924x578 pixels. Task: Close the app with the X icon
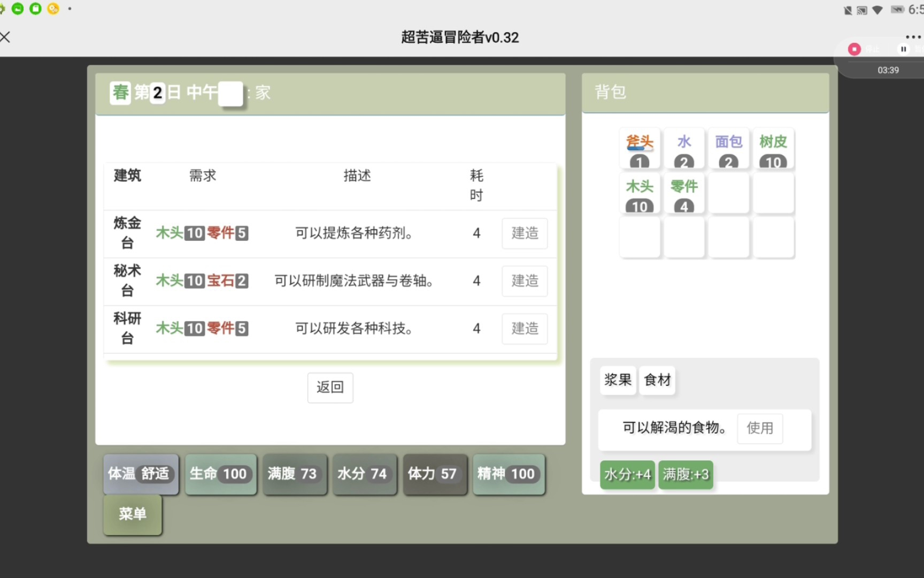(5, 37)
